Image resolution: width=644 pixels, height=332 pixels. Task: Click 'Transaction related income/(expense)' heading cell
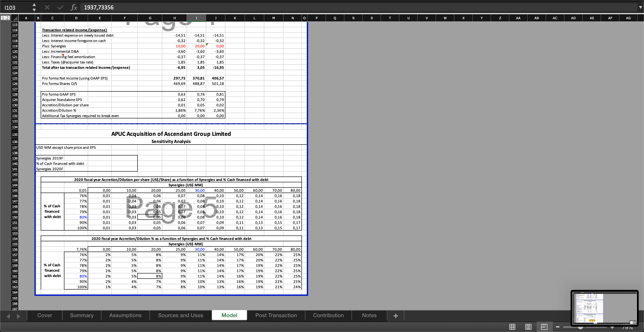(74, 30)
